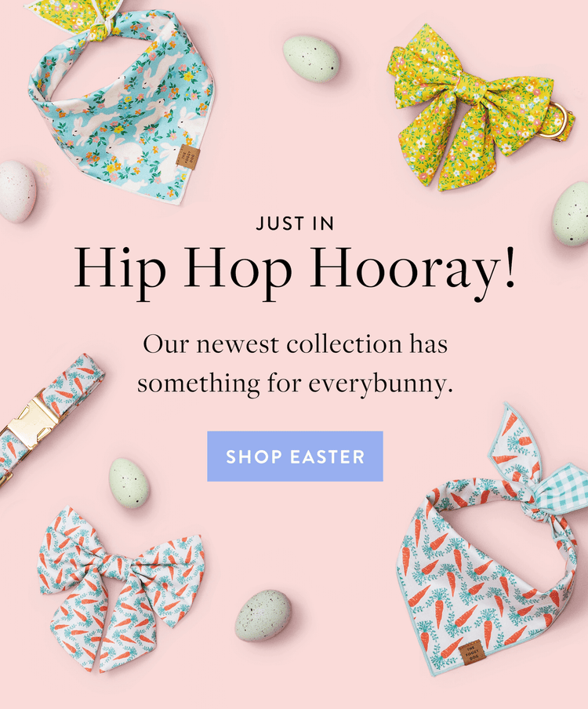Click the green egg on the right edge
The height and width of the screenshot is (709, 588).
[x=571, y=214]
